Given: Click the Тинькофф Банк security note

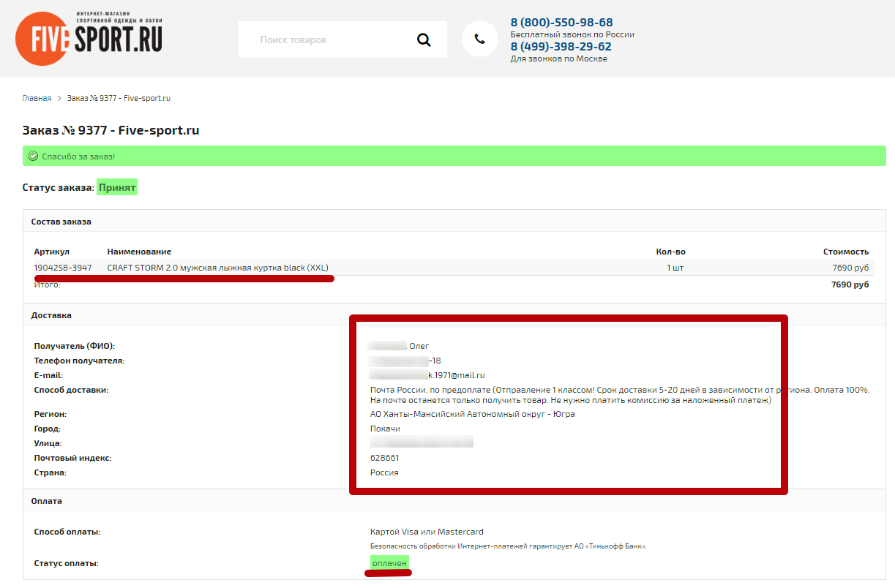Looking at the screenshot, I should click(509, 546).
